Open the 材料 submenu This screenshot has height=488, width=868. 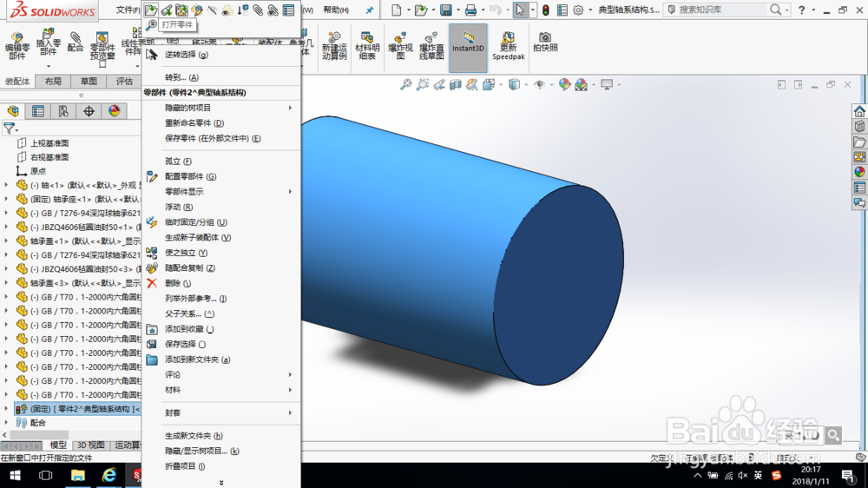point(221,390)
